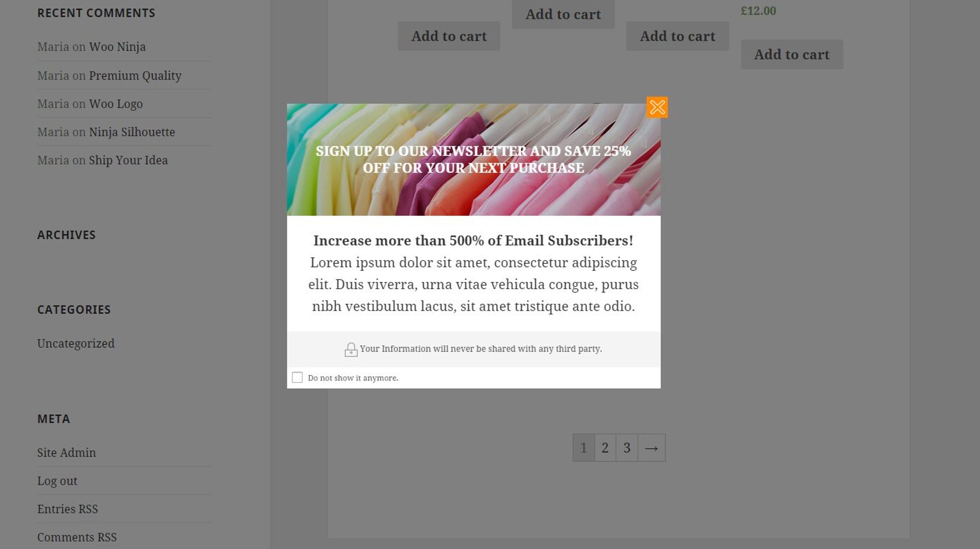Go to page 2 in pagination
Viewport: 980px width, 549px height.
[x=605, y=447]
